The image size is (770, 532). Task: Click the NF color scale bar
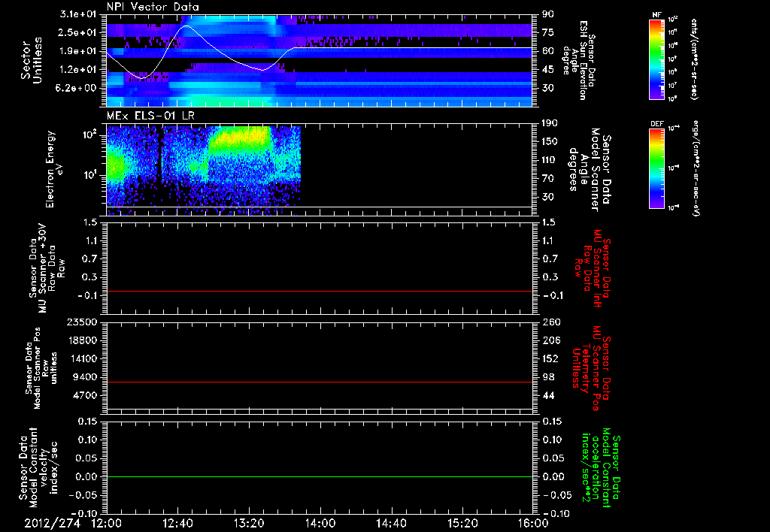[x=657, y=59]
